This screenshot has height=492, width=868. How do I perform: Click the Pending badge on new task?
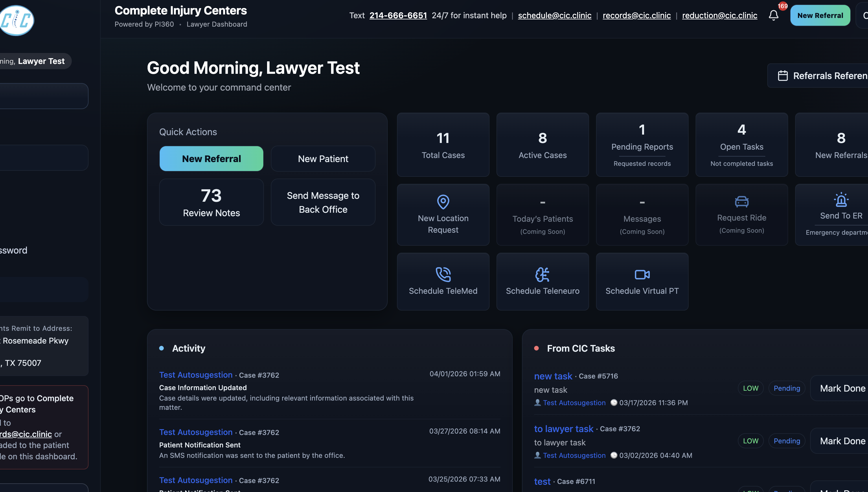787,388
